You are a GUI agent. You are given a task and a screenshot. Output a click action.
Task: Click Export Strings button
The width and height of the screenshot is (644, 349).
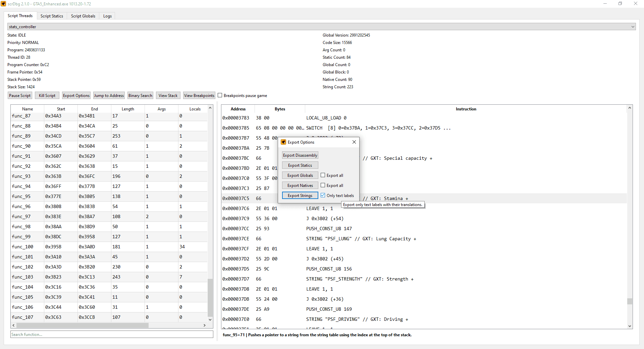point(300,195)
